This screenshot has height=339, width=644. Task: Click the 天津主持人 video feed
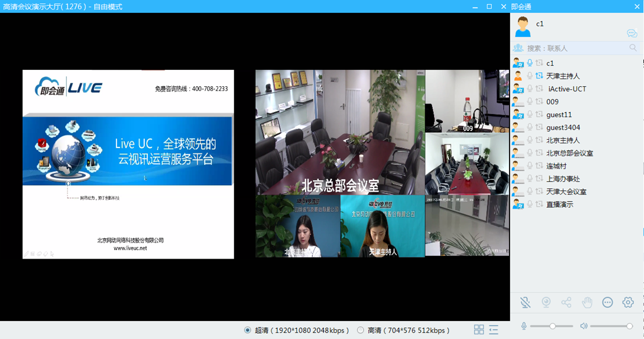(382, 226)
